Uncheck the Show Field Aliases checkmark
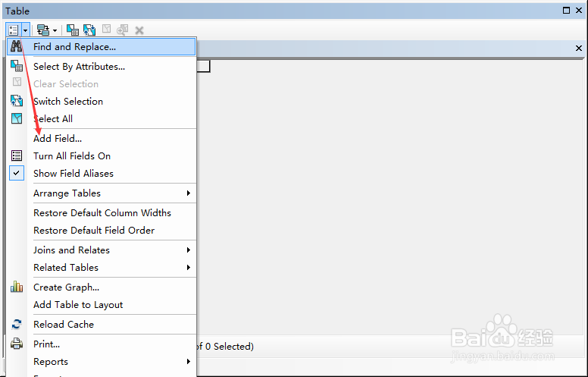Image resolution: width=588 pixels, height=377 pixels. (x=17, y=173)
